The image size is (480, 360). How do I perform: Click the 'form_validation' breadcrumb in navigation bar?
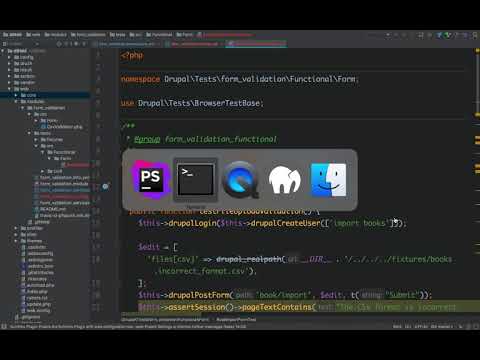pos(88,35)
